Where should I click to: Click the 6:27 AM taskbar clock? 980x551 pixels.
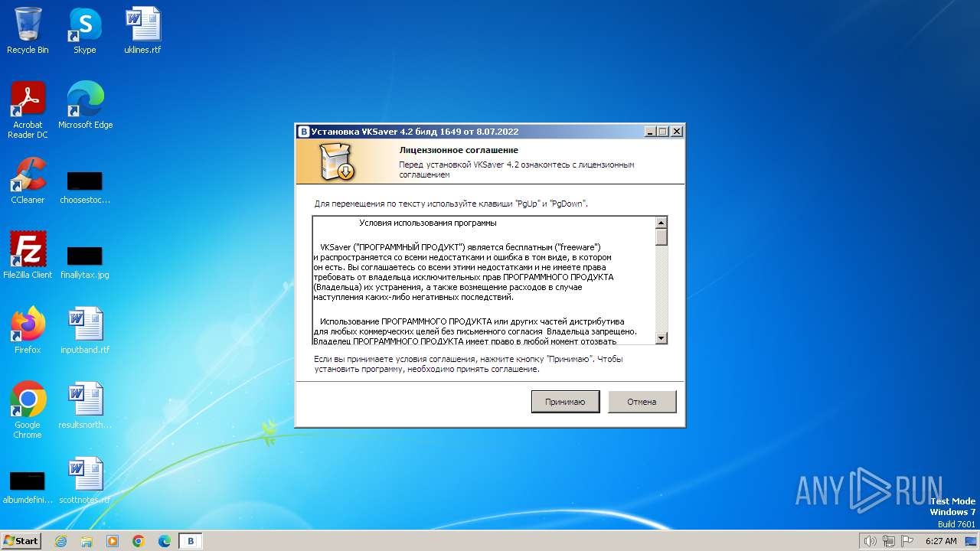(941, 541)
